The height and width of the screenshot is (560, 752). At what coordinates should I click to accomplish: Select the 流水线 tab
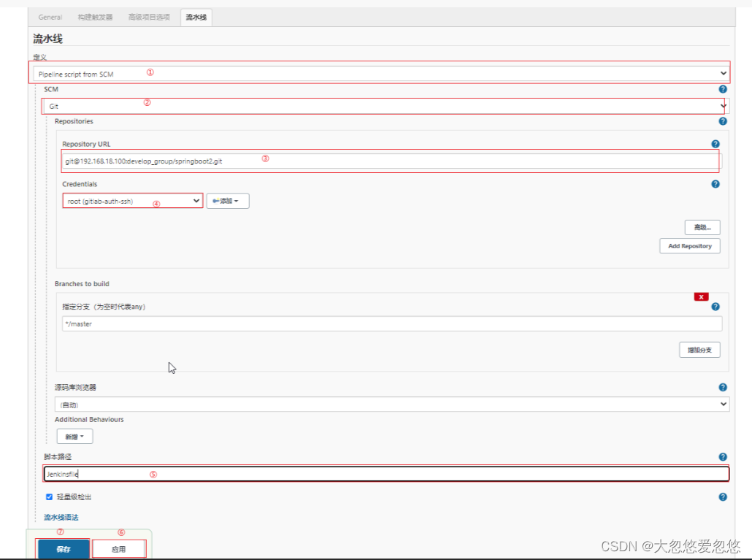[196, 18]
